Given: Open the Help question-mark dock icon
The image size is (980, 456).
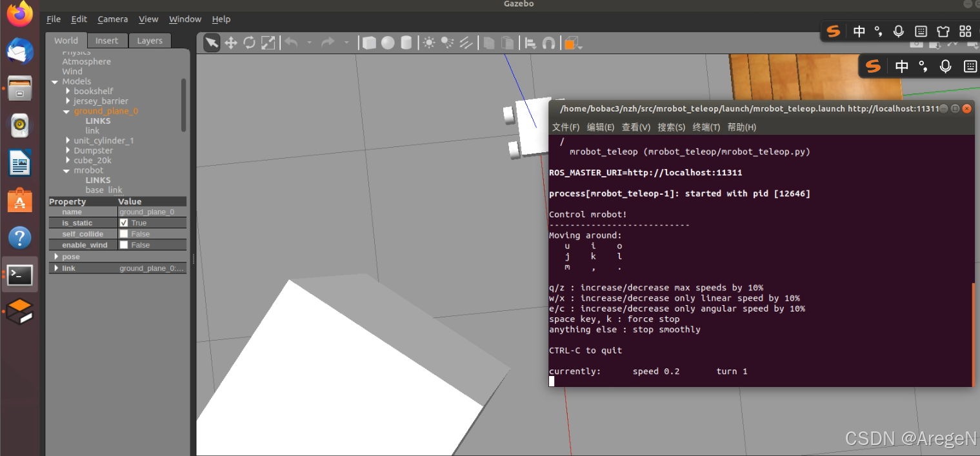Looking at the screenshot, I should (x=19, y=238).
